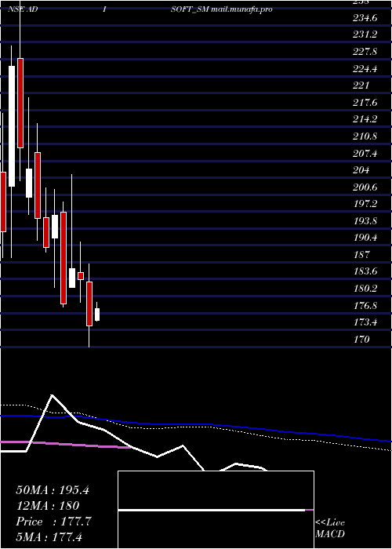Click the 170 price axis label

click(361, 340)
